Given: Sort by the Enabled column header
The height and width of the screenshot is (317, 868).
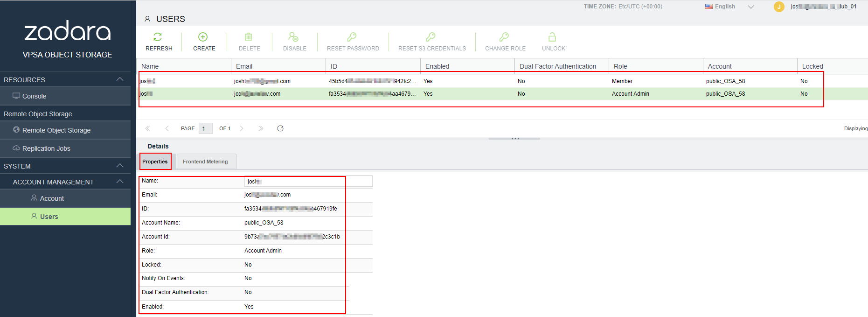Looking at the screenshot, I should pyautogui.click(x=467, y=66).
